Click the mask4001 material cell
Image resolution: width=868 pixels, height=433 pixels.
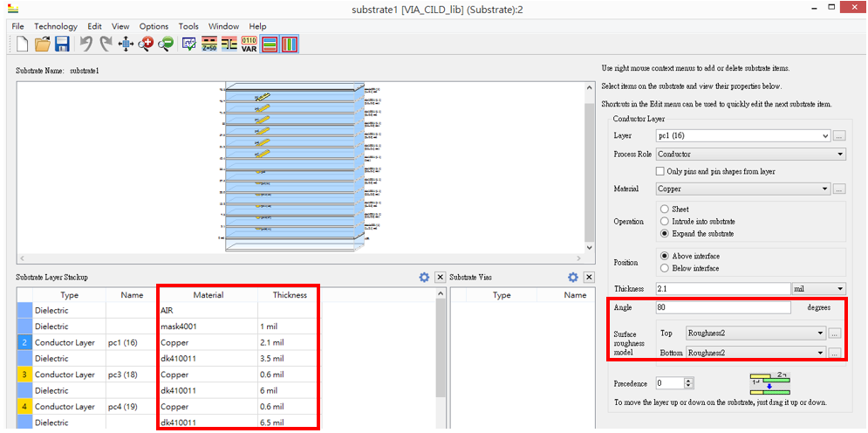coord(208,326)
